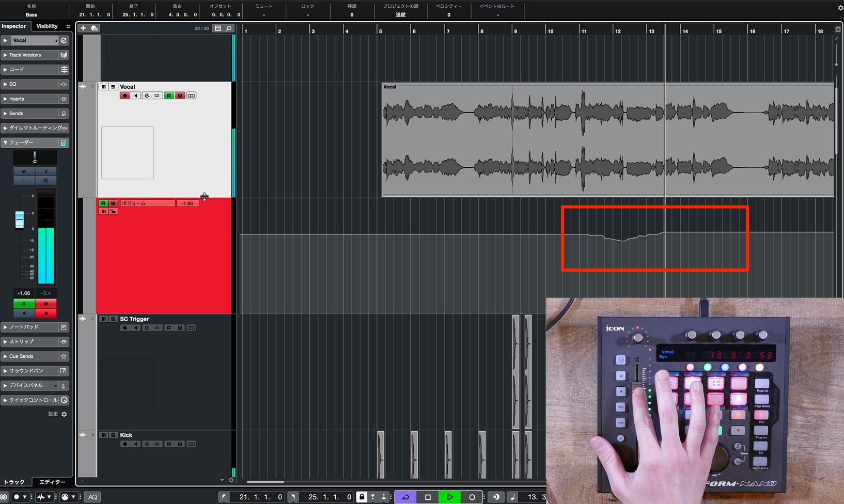Switch to the Inspector tab
Screen dimensions: 844x504
(13, 26)
